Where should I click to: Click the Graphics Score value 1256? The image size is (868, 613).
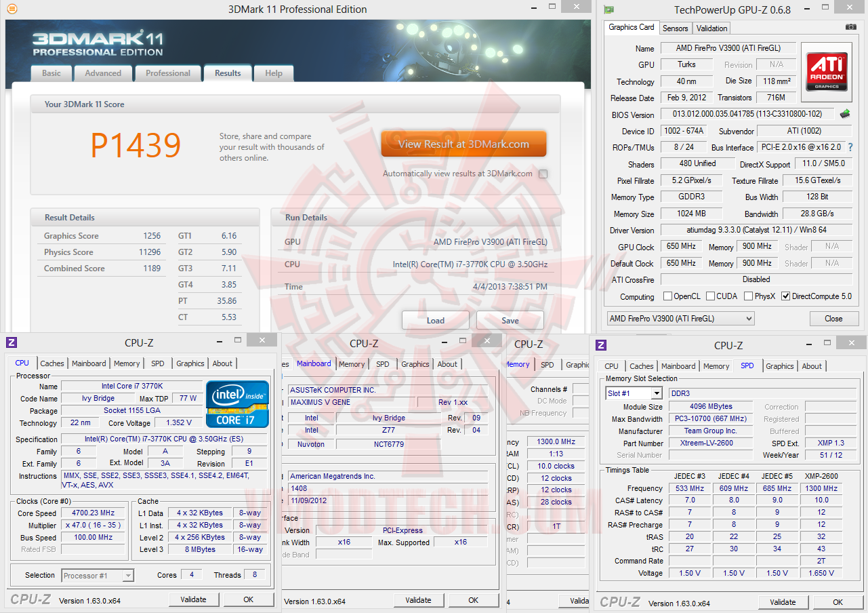tap(152, 236)
